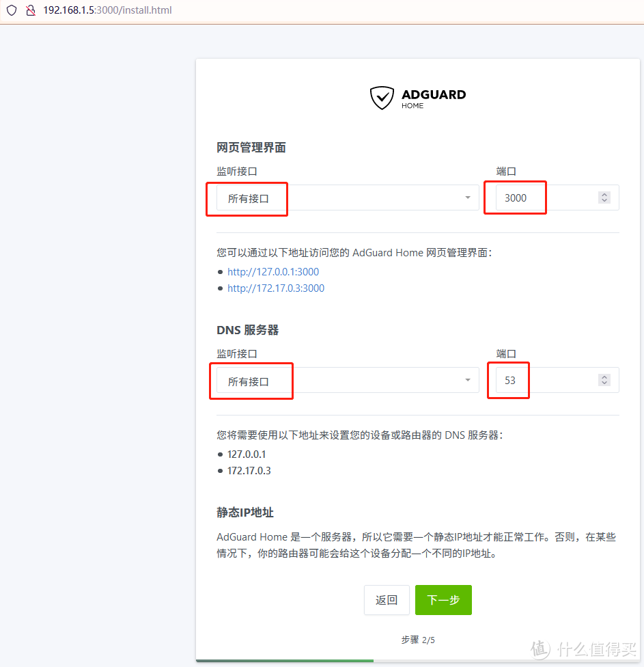The width and height of the screenshot is (644, 667).
Task: Click the green 下一步 next button
Action: coord(443,600)
